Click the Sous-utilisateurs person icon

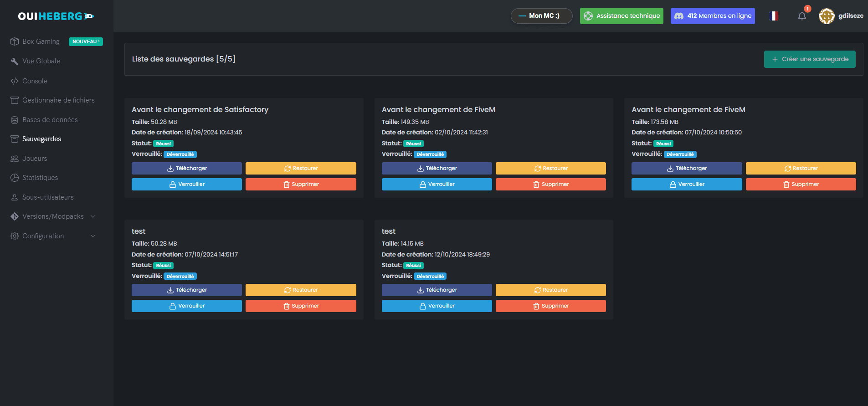[15, 197]
